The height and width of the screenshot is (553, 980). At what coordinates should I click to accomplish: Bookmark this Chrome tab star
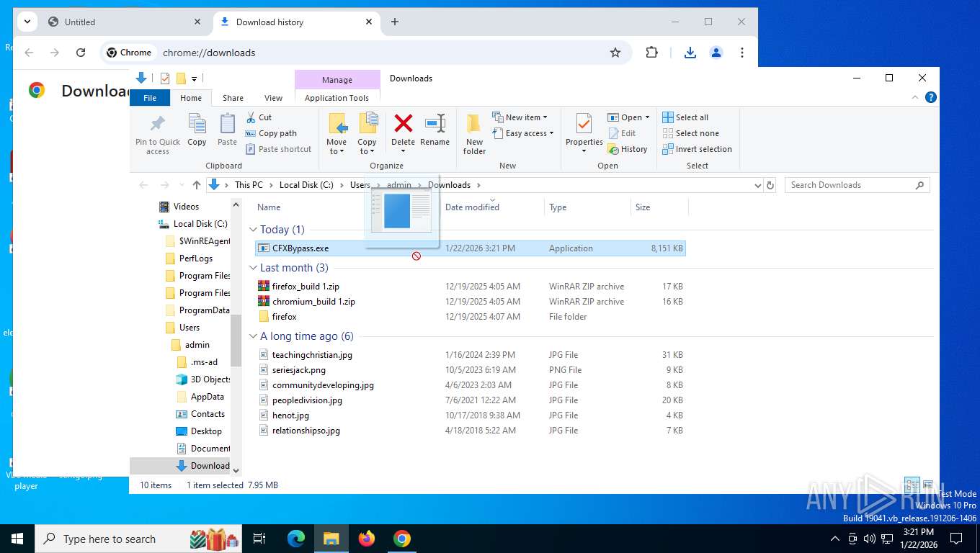click(615, 53)
